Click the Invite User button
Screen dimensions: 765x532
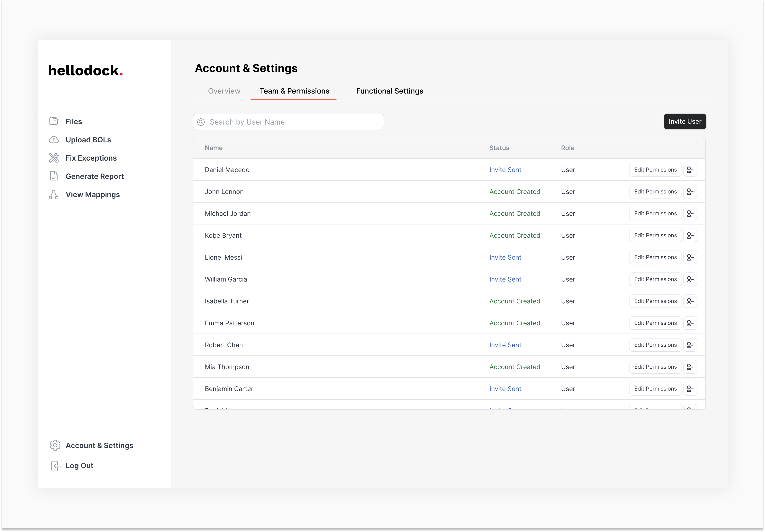pyautogui.click(x=685, y=121)
